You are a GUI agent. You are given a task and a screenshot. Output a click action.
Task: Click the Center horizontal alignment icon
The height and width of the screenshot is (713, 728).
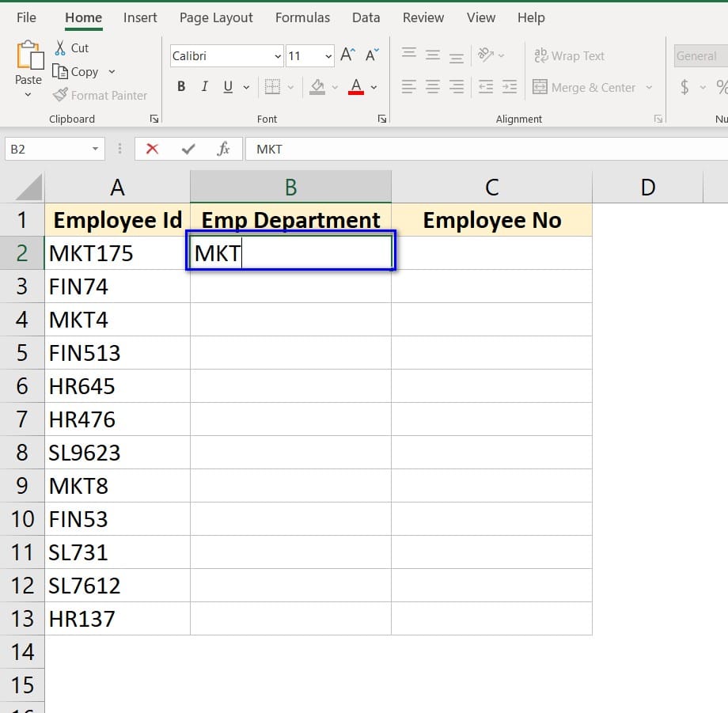click(433, 87)
